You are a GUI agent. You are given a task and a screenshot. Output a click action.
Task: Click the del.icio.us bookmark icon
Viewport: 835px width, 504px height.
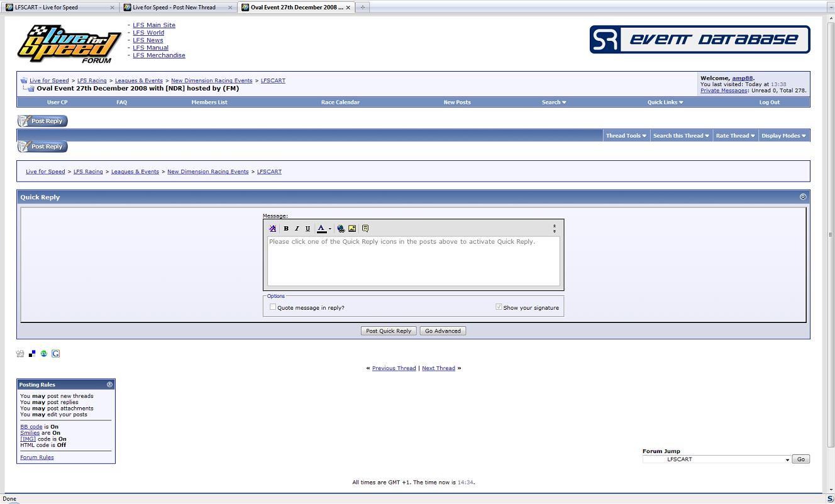point(32,354)
